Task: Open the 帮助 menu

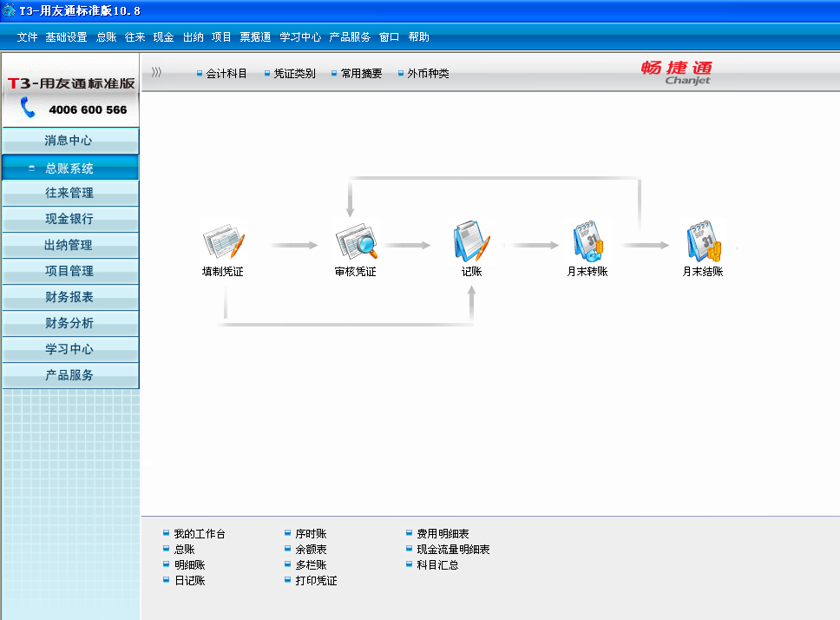Action: pyautogui.click(x=418, y=37)
